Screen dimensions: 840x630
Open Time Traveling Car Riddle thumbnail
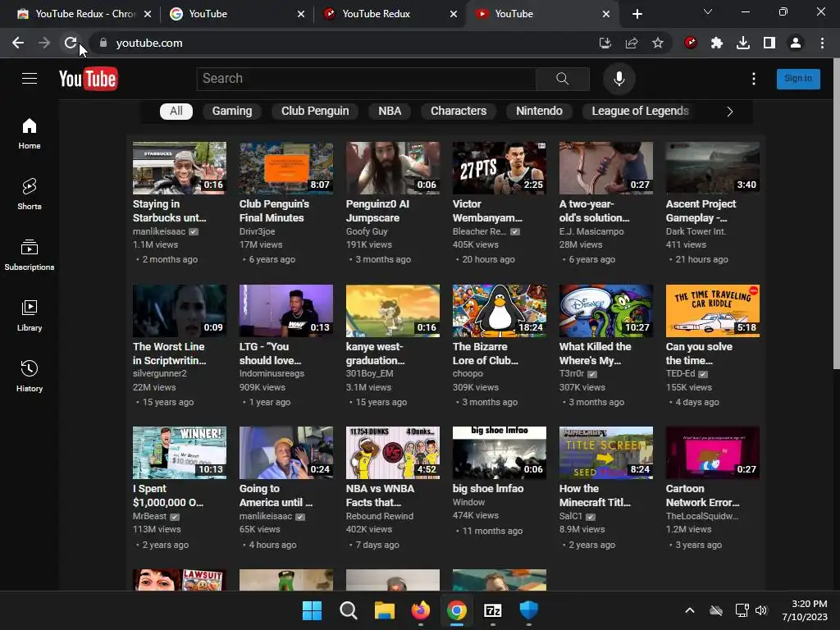click(x=713, y=311)
